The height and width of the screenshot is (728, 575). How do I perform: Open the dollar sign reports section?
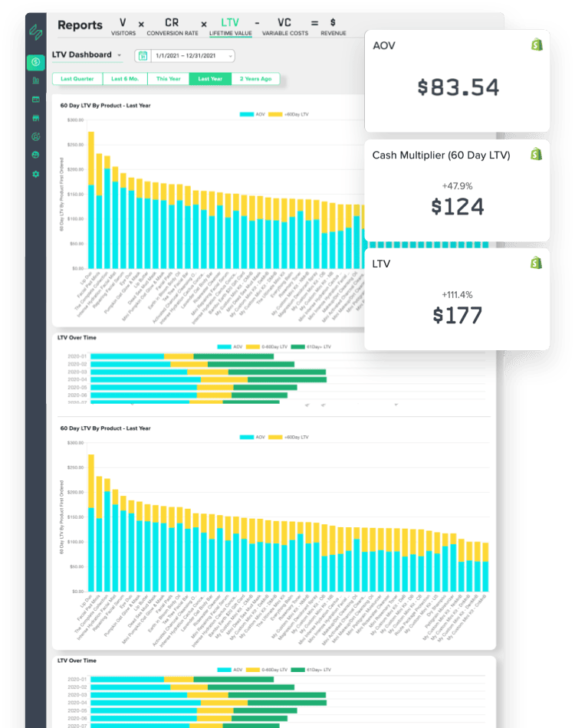pyautogui.click(x=35, y=61)
